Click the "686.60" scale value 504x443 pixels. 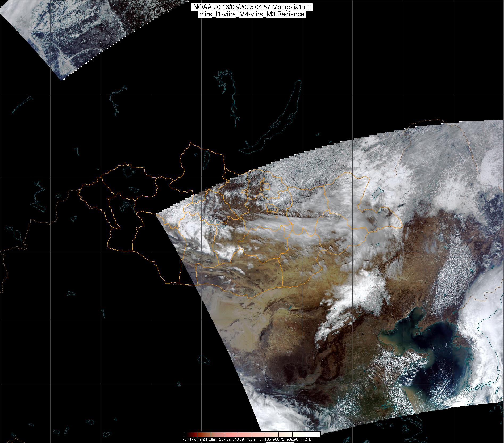point(292,439)
